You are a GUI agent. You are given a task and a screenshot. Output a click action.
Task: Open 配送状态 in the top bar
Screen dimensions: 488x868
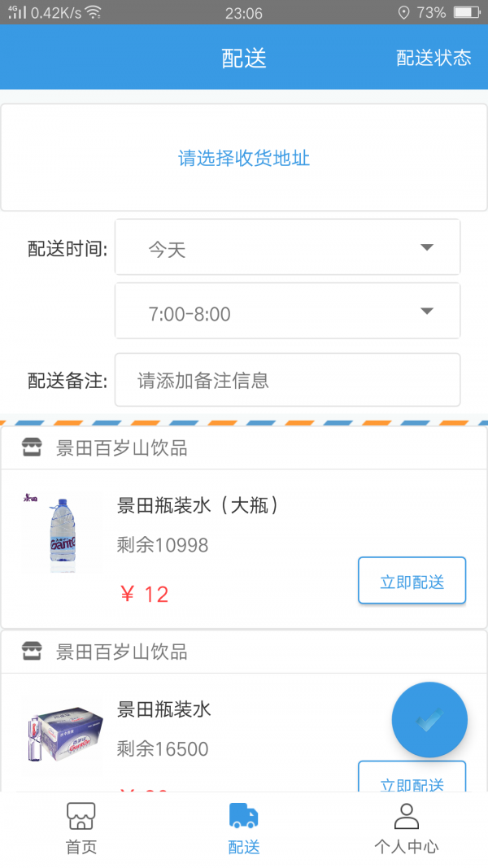pyautogui.click(x=434, y=57)
